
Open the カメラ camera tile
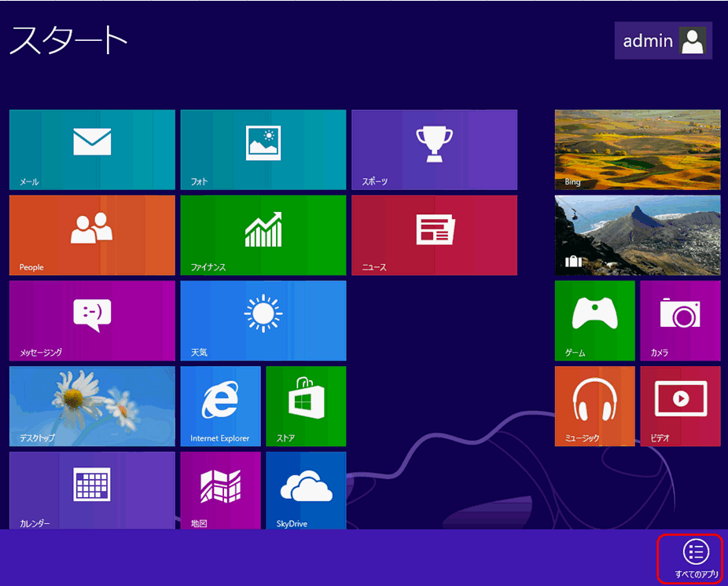point(680,320)
